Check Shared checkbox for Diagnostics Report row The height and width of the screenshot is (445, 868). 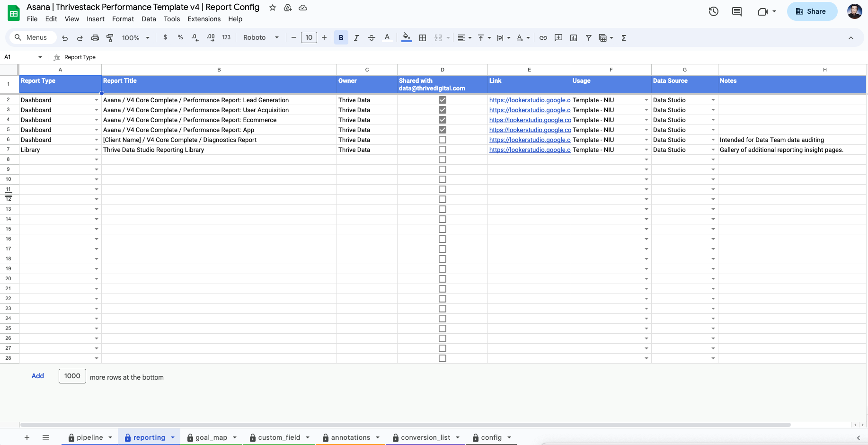pyautogui.click(x=443, y=140)
